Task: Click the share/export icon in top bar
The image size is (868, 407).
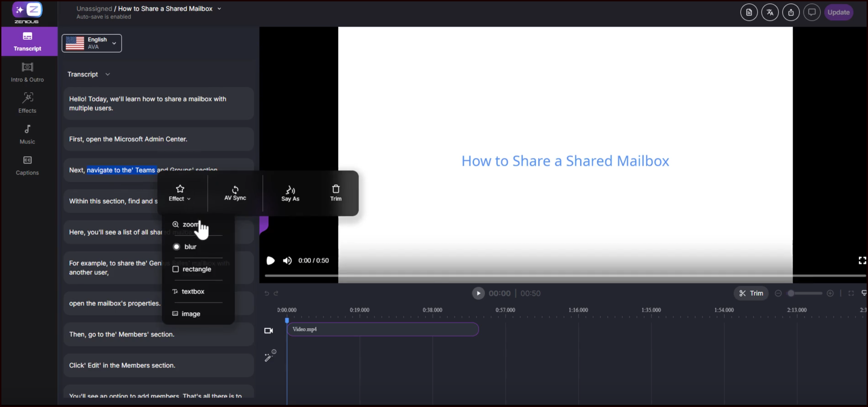Action: click(791, 12)
